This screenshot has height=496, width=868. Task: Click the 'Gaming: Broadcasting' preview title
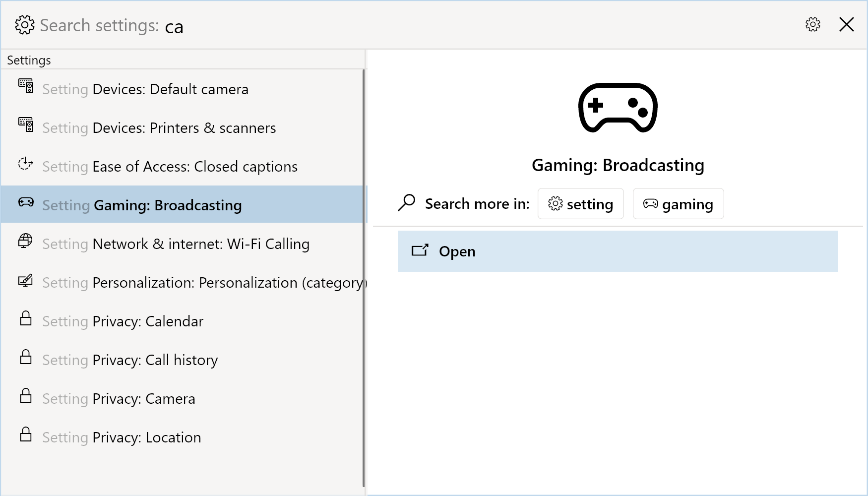618,165
